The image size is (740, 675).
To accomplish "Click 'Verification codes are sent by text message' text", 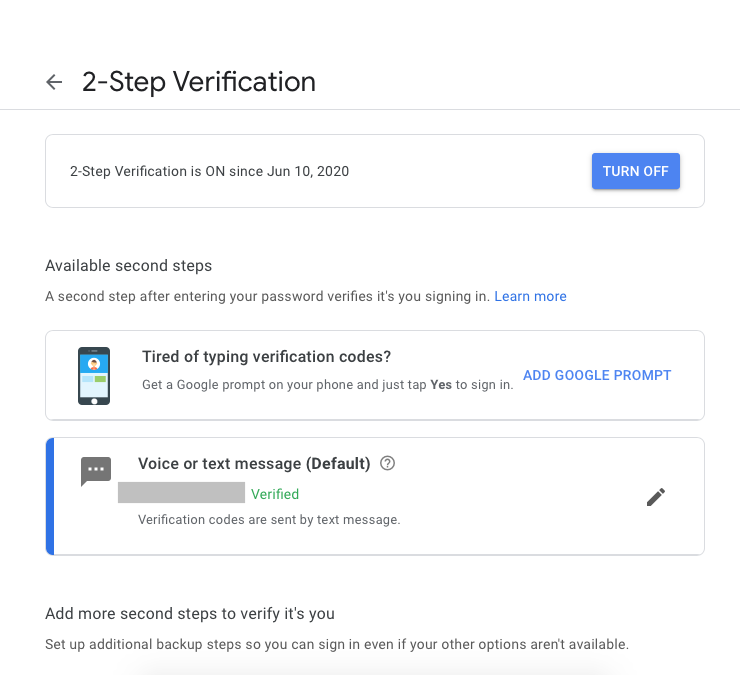I will (269, 520).
